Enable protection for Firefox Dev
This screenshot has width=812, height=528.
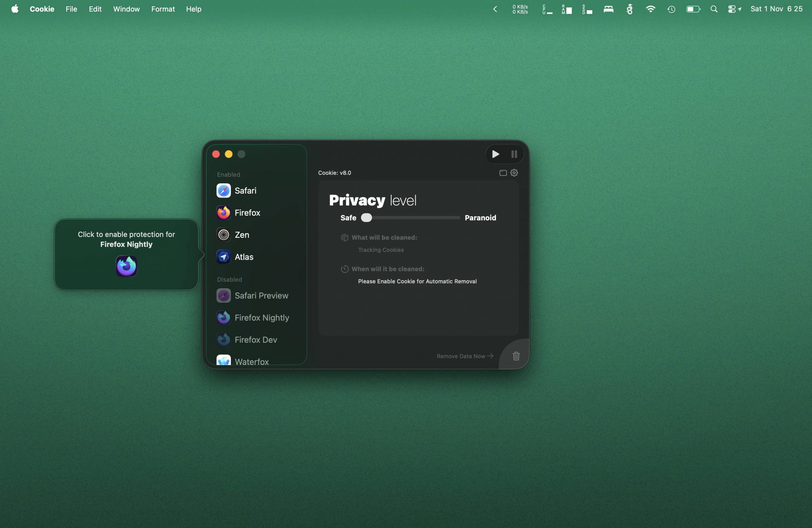[256, 340]
